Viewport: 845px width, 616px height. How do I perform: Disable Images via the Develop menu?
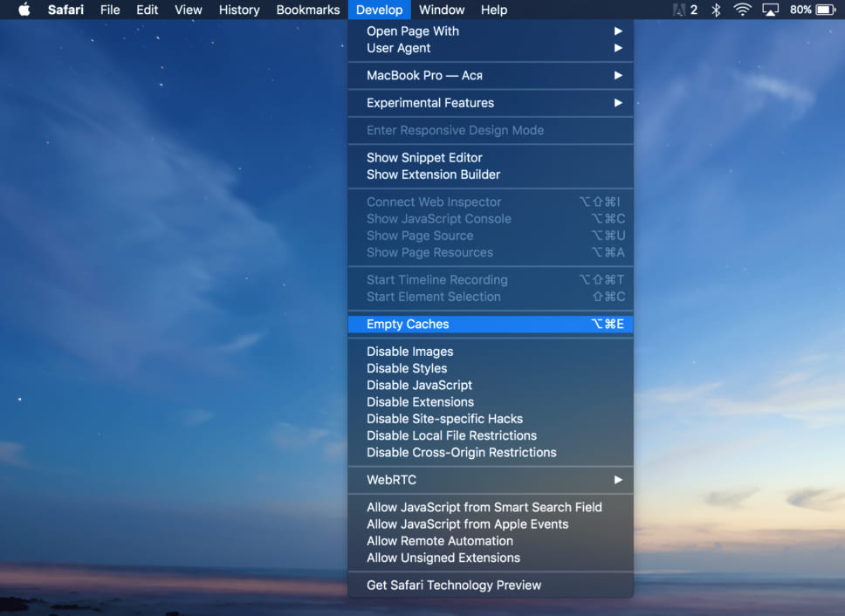point(409,351)
